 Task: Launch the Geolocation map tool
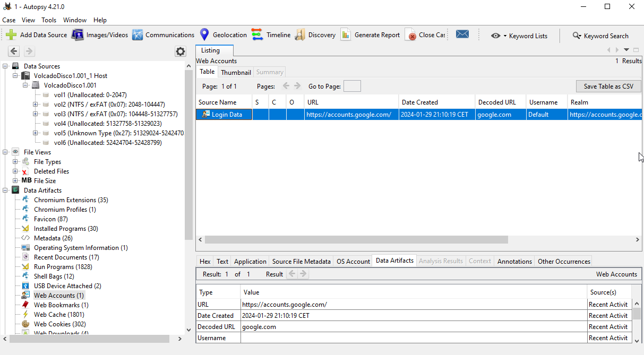223,35
